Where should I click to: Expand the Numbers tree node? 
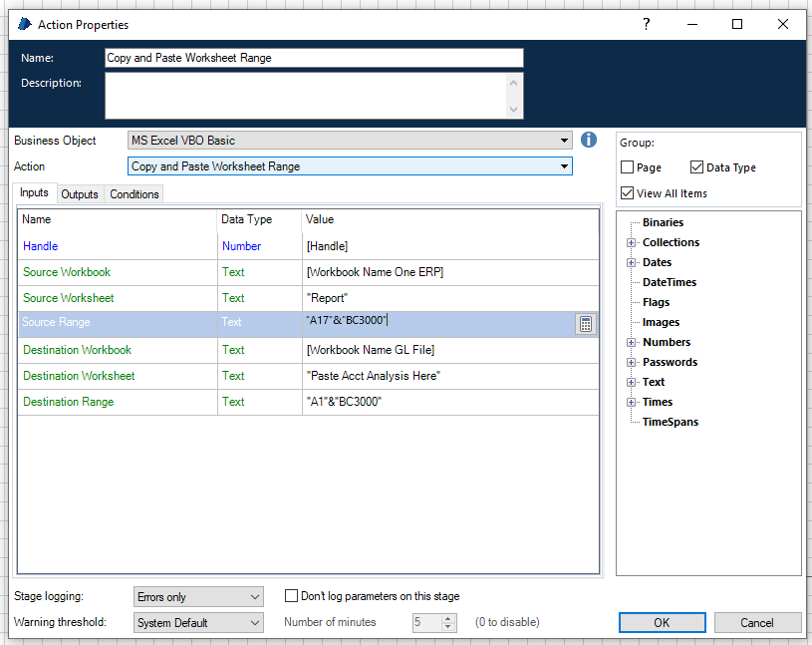tap(631, 342)
